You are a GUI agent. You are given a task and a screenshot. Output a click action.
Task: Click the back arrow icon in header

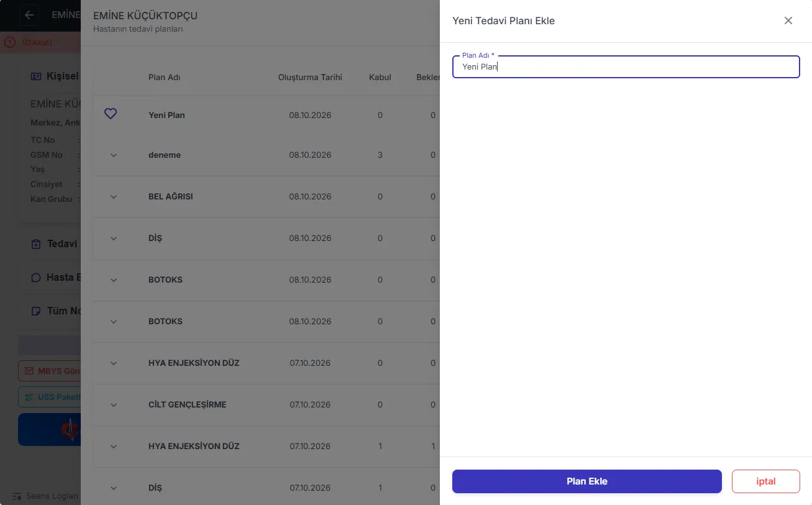coord(29,15)
